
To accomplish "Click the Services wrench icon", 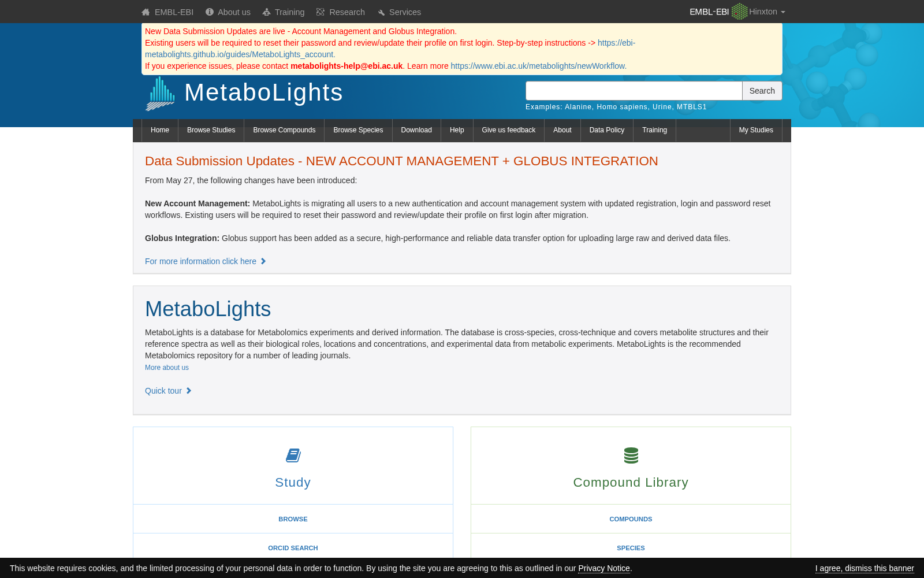I will (x=381, y=12).
